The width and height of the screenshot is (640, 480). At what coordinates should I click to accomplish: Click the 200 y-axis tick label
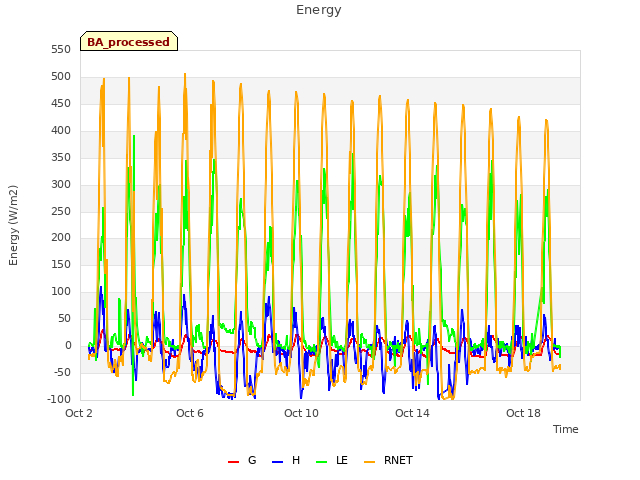pos(61,238)
